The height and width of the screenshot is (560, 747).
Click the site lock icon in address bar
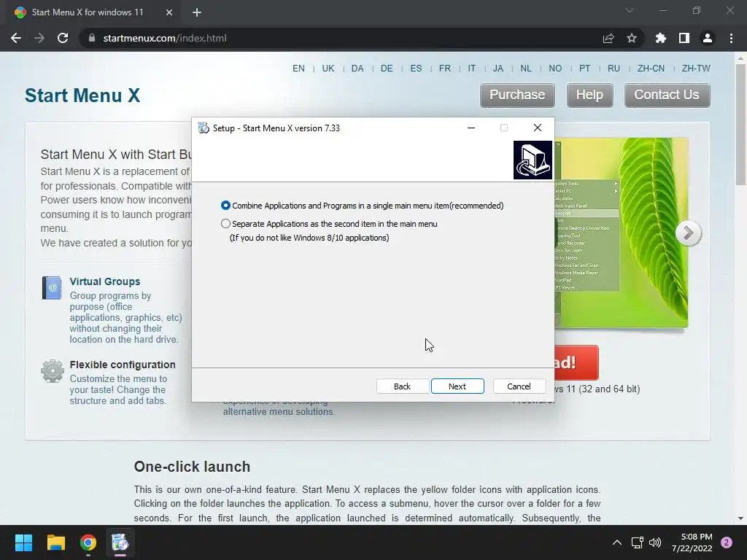(x=92, y=38)
